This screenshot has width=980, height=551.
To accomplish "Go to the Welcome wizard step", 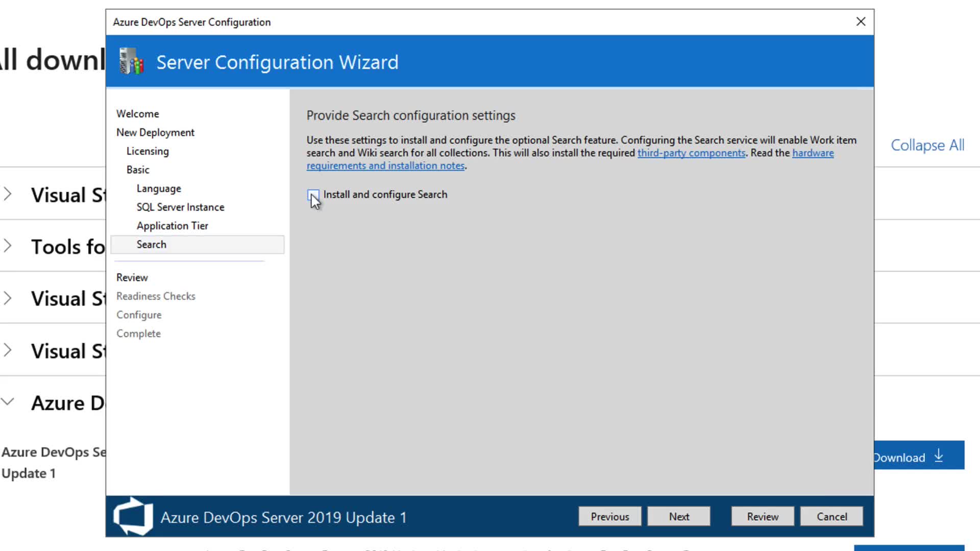I will tap(137, 114).
